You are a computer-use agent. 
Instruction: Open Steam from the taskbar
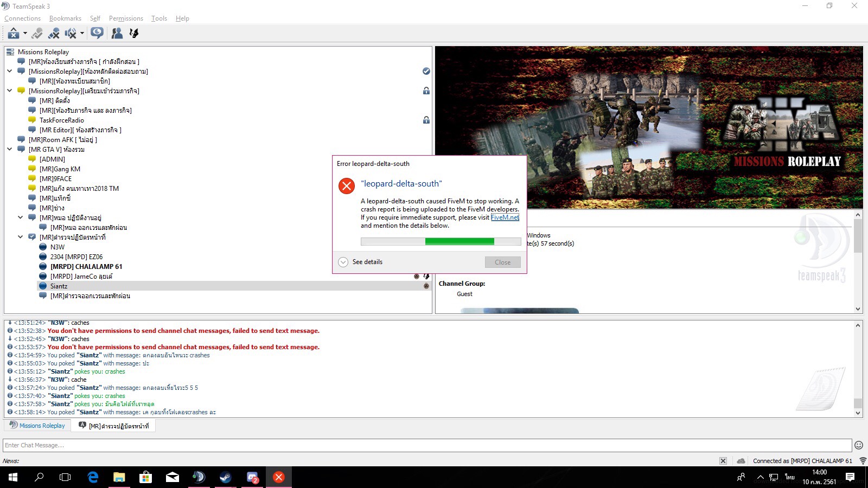226,477
